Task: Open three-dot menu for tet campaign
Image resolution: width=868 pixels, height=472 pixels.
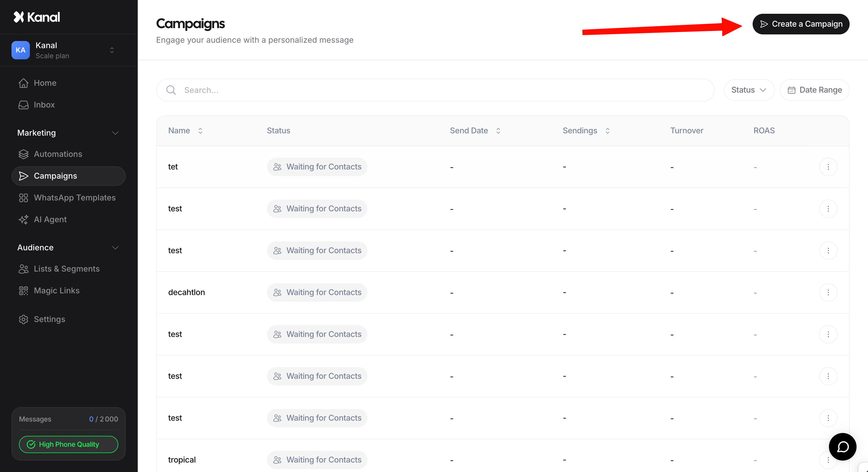Action: (x=828, y=167)
